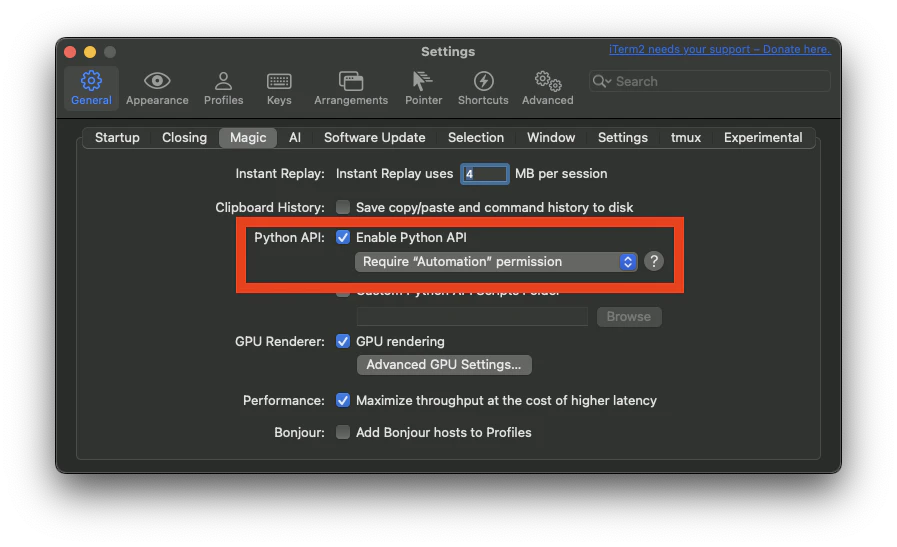Click the Clipboard History label
897x547 pixels.
click(269, 207)
